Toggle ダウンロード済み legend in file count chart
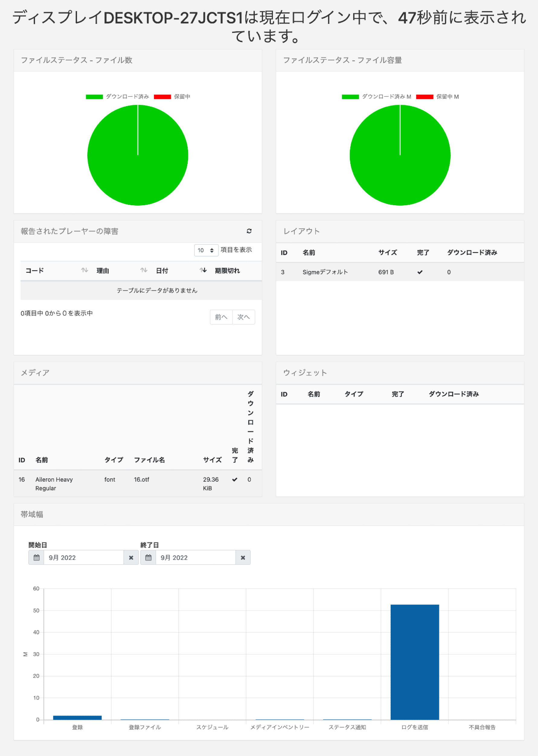The height and width of the screenshot is (756, 538). 118,97
